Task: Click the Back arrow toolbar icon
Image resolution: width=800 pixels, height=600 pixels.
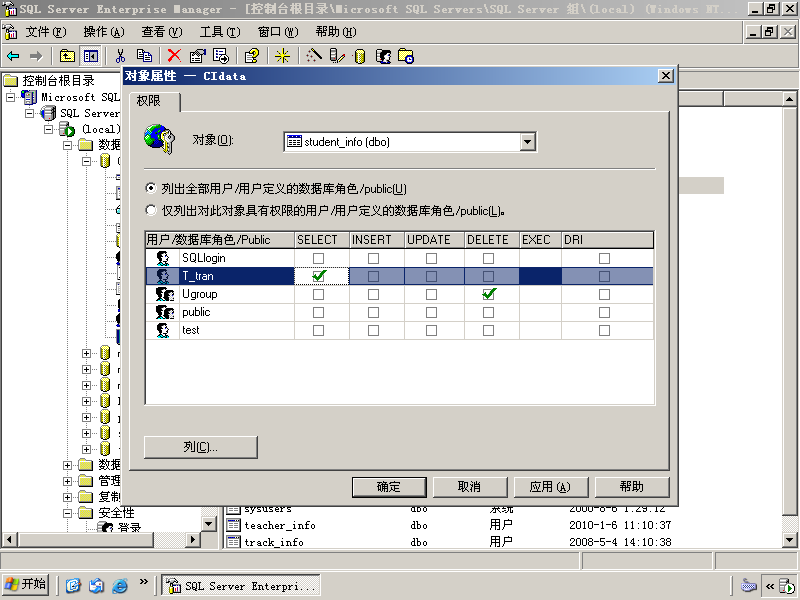Action: click(13, 56)
